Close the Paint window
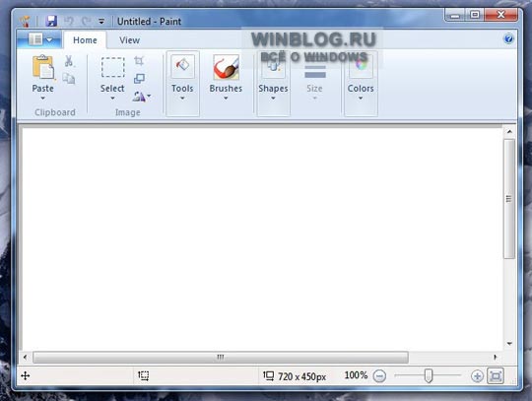The width and height of the screenshot is (532, 401). pyautogui.click(x=501, y=15)
